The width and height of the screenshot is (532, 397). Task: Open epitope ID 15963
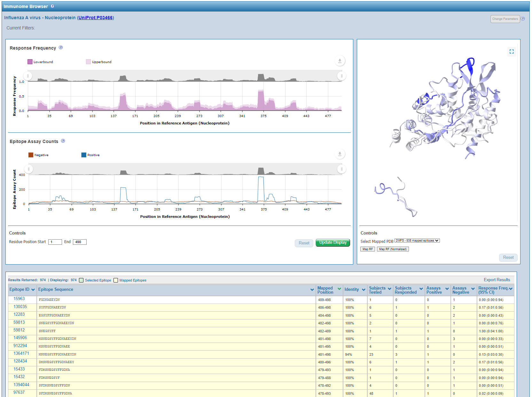click(19, 299)
